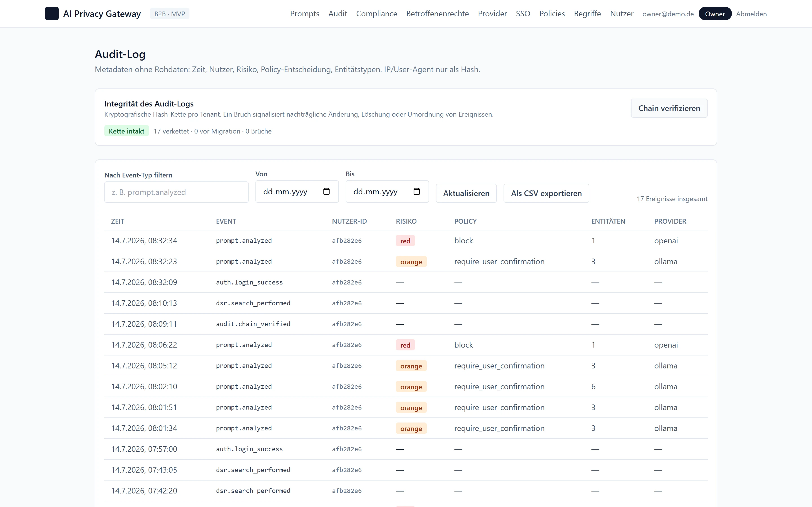Screen dimensions: 812x507
Task: Open the Prompts navigation item
Action: [304, 14]
